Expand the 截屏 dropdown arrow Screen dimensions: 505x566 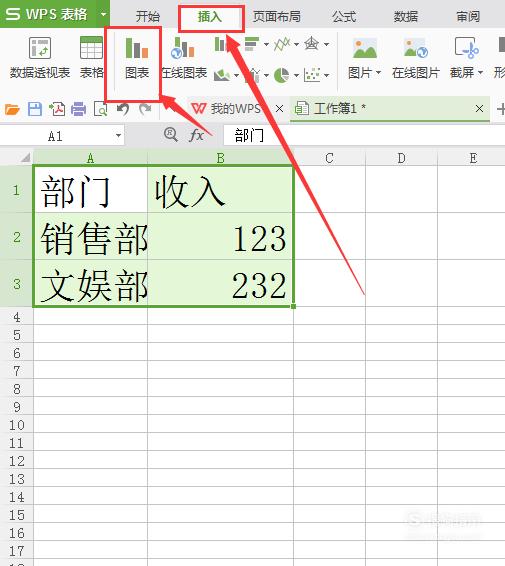click(x=480, y=73)
